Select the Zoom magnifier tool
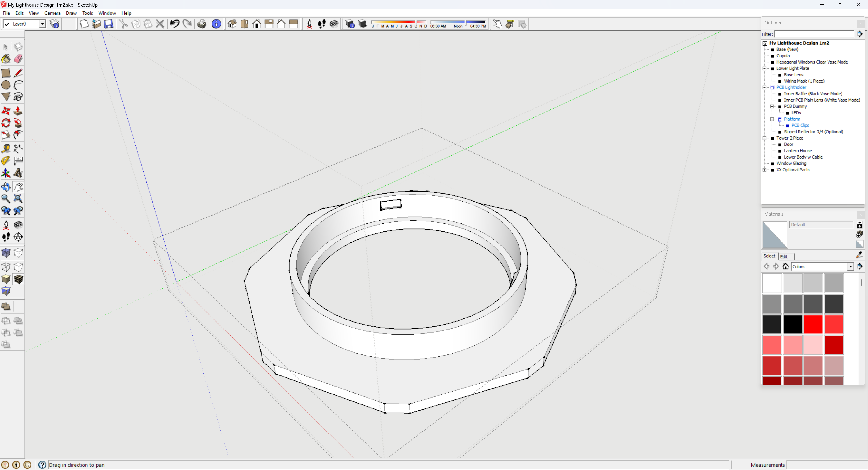Viewport: 868px width, 470px height. pyautogui.click(x=6, y=199)
